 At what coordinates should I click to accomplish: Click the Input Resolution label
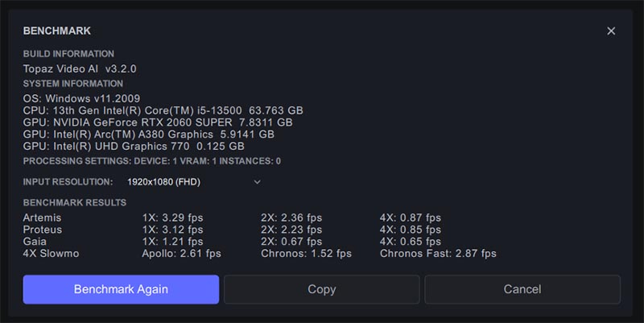[x=68, y=182]
